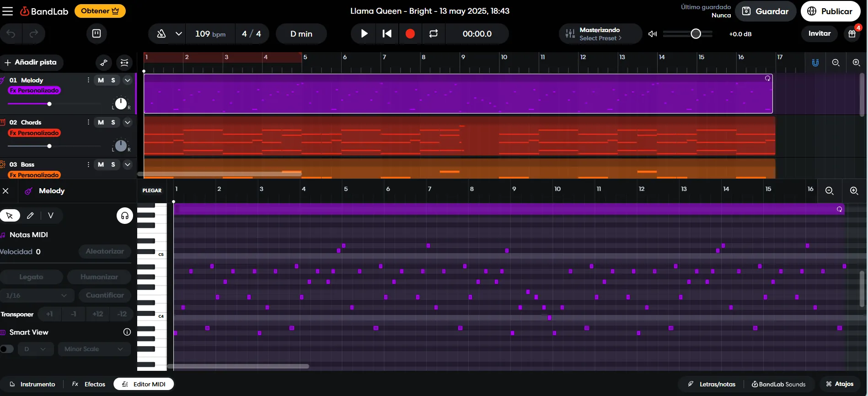
Task: Return to the beginning of the song
Action: click(x=387, y=33)
